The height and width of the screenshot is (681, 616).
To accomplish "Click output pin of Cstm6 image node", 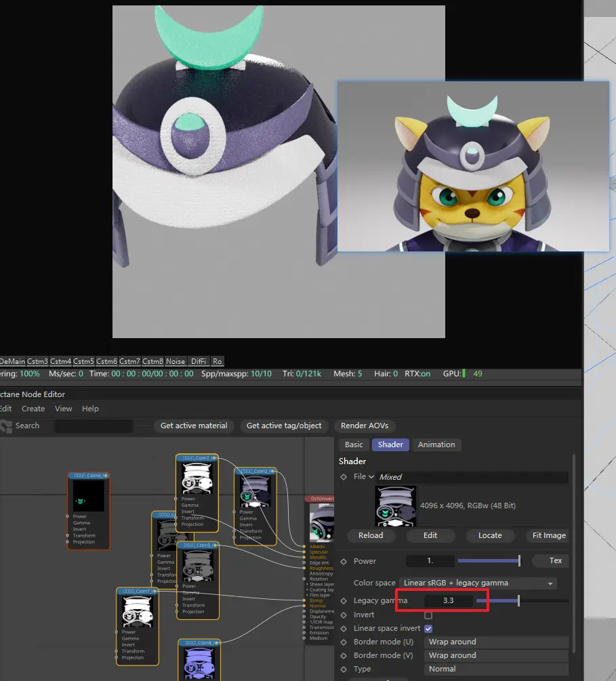I will 106,476.
